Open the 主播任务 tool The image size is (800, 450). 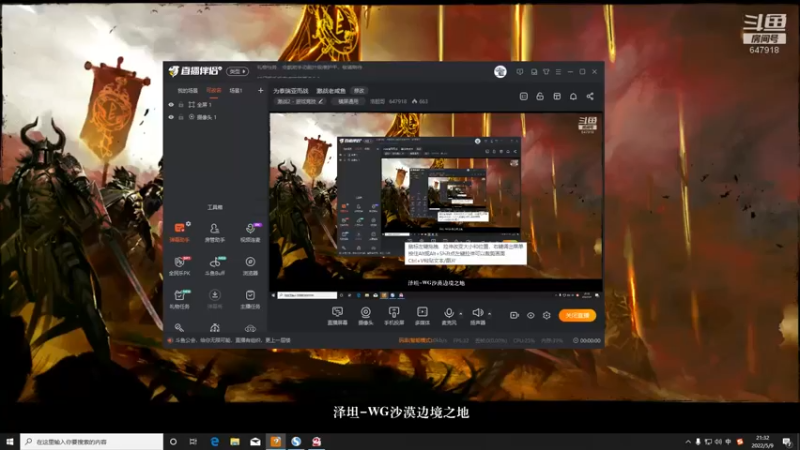click(x=250, y=298)
